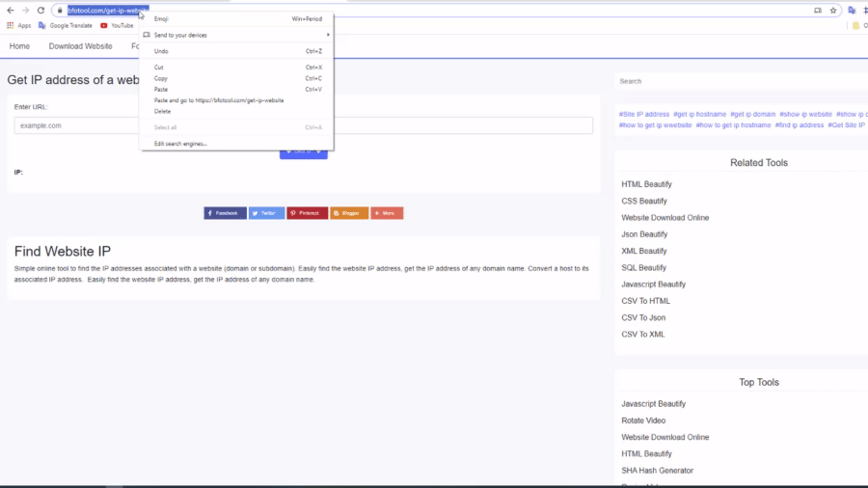Click the browser back arrow
The height and width of the screenshot is (488, 868).
[10, 11]
